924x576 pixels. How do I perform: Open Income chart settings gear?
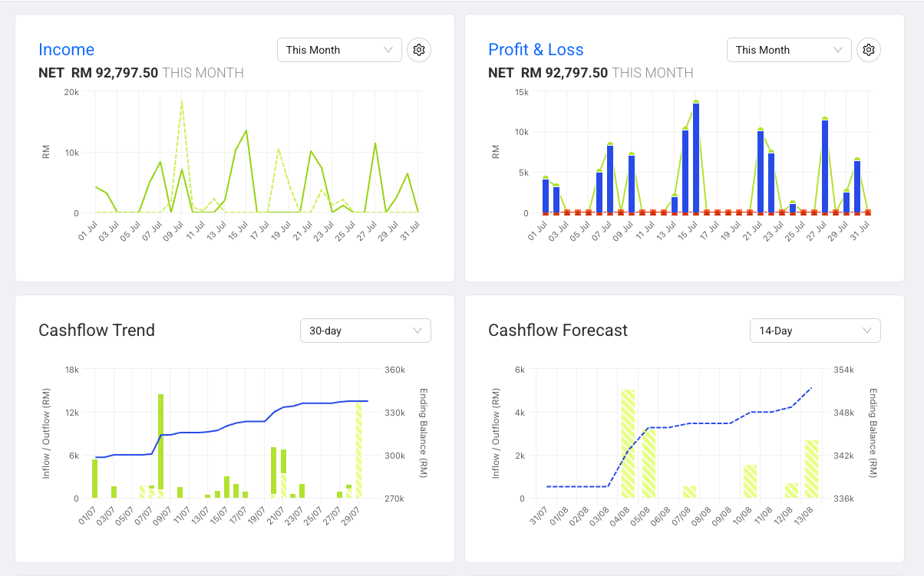click(x=419, y=50)
